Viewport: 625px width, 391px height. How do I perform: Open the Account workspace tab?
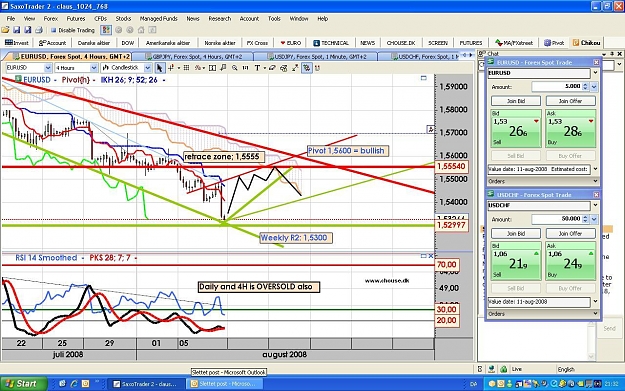coord(52,43)
